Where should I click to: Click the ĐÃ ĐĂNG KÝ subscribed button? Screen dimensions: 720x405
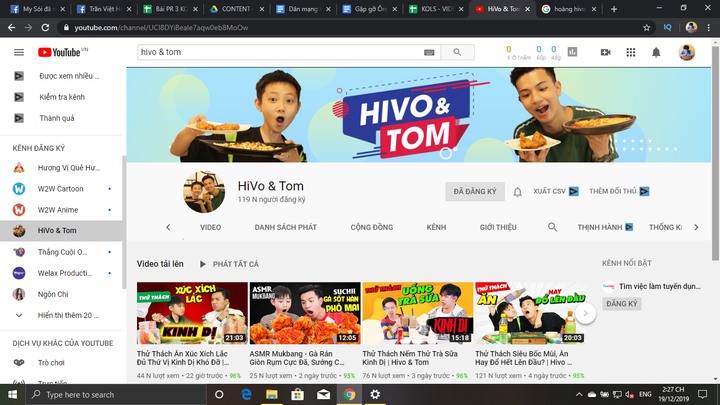coord(475,191)
